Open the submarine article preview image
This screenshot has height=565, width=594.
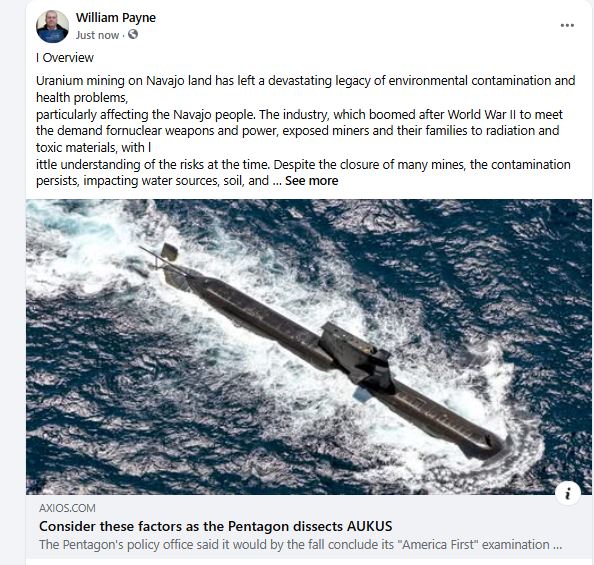point(308,347)
